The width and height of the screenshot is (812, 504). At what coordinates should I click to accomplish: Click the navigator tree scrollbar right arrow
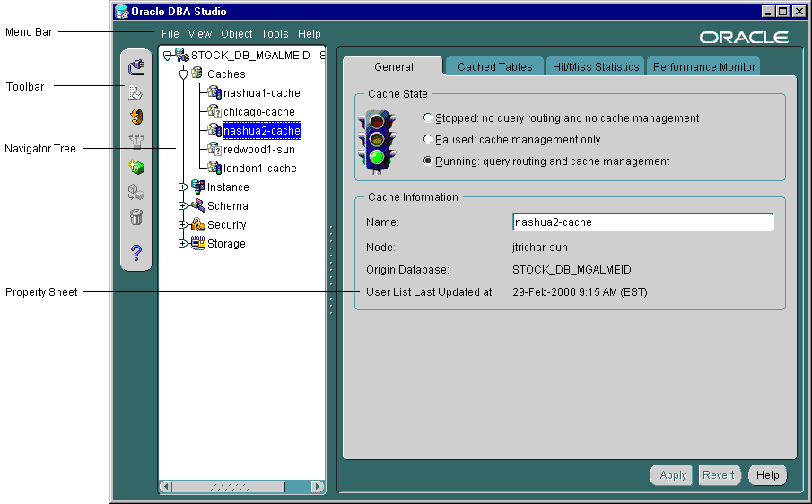pyautogui.click(x=318, y=486)
